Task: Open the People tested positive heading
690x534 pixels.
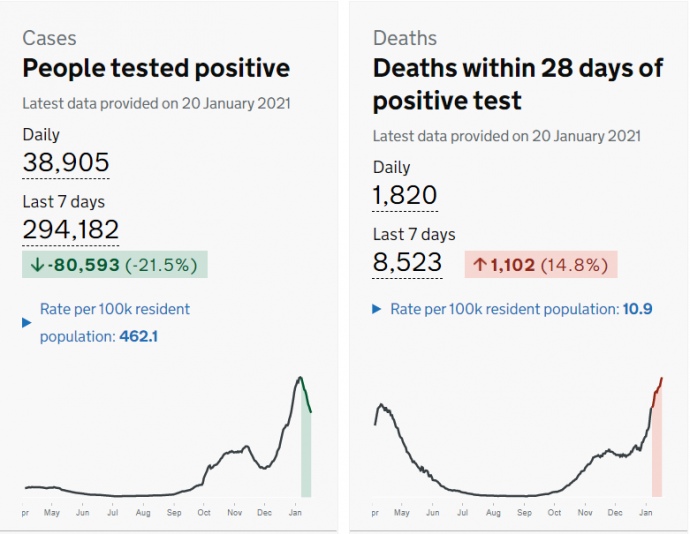Action: pos(156,69)
